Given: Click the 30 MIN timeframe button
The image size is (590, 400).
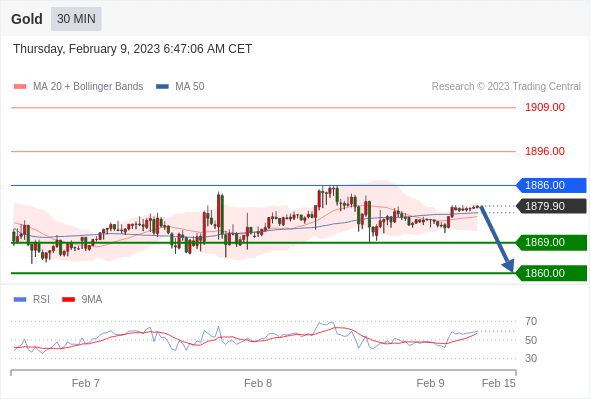Looking at the screenshot, I should 76,19.
